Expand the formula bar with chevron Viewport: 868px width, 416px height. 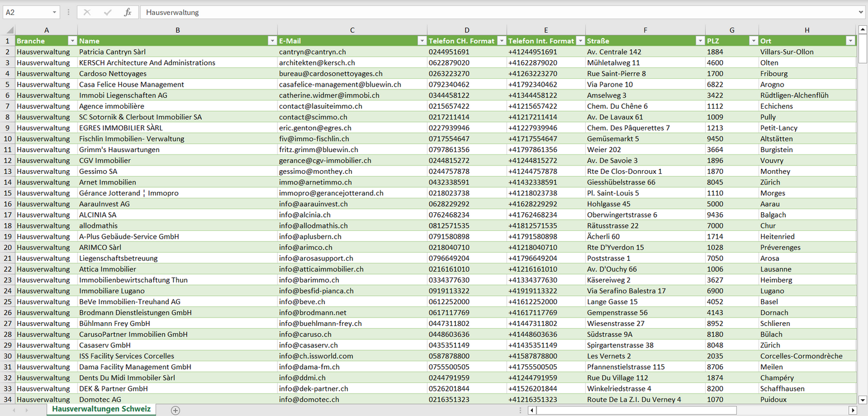click(861, 12)
